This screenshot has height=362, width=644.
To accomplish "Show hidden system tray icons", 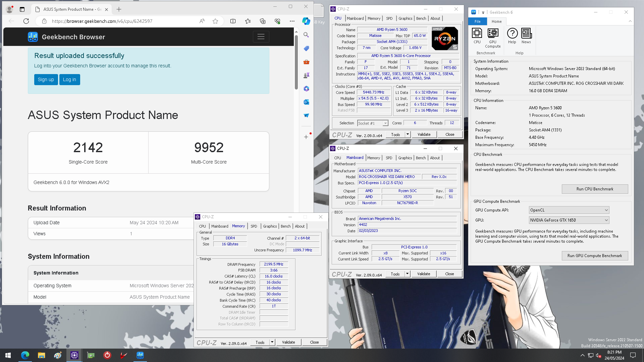I will click(x=582, y=355).
